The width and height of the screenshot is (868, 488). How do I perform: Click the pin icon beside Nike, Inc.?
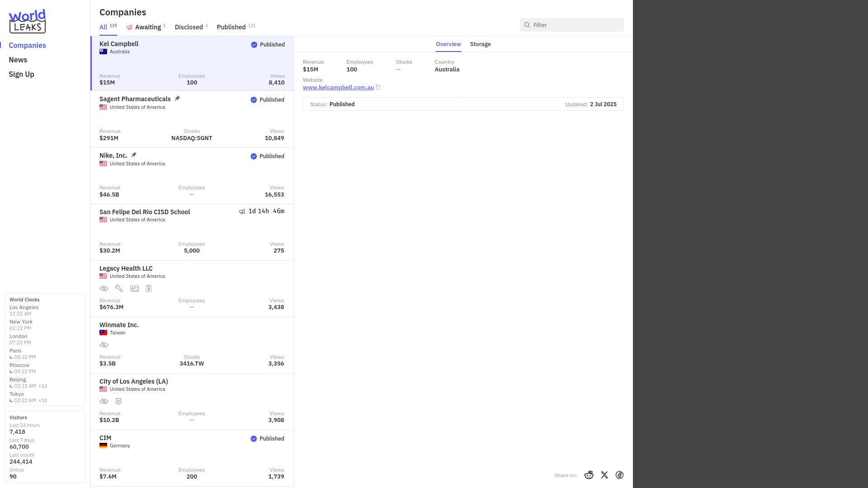click(x=134, y=155)
